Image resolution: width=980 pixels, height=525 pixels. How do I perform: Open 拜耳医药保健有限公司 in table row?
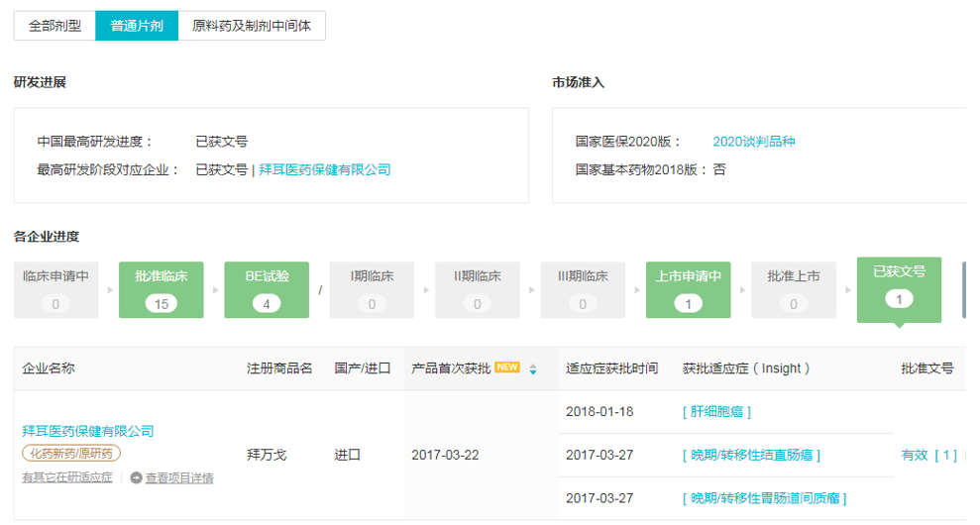tap(88, 431)
